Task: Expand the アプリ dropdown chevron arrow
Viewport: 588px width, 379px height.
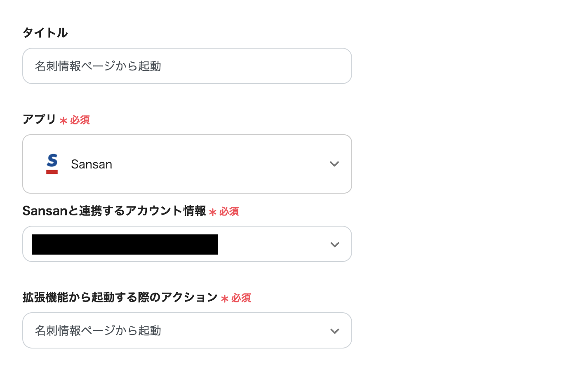Action: point(334,164)
